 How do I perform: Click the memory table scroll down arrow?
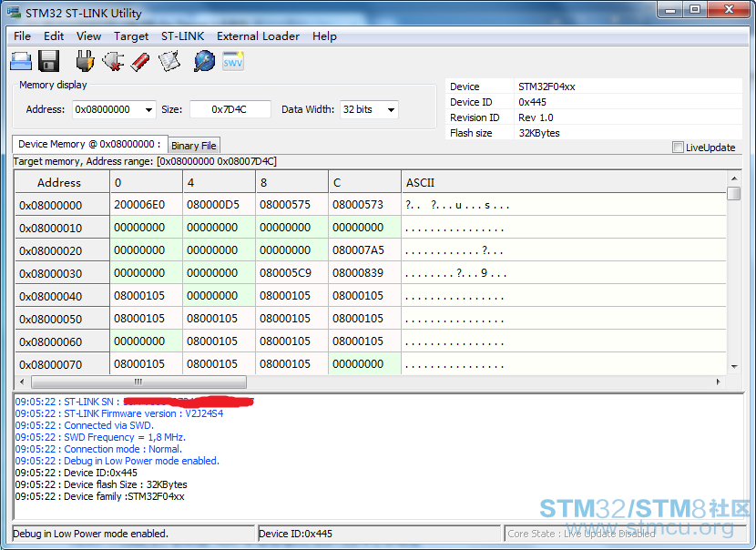tap(734, 367)
